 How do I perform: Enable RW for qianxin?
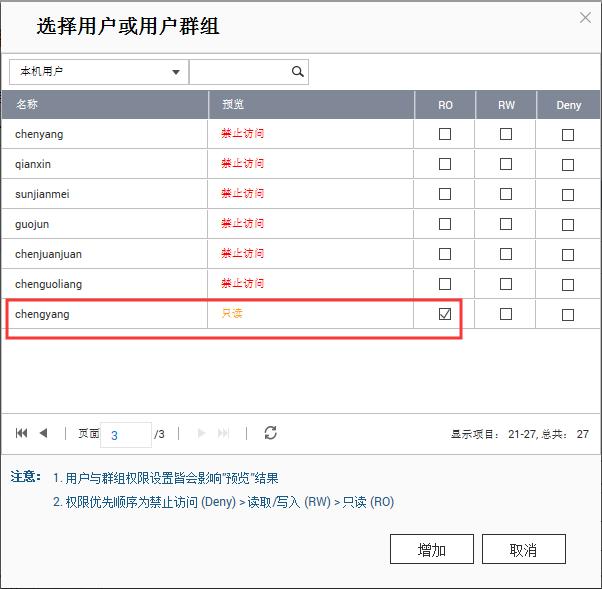(x=506, y=164)
